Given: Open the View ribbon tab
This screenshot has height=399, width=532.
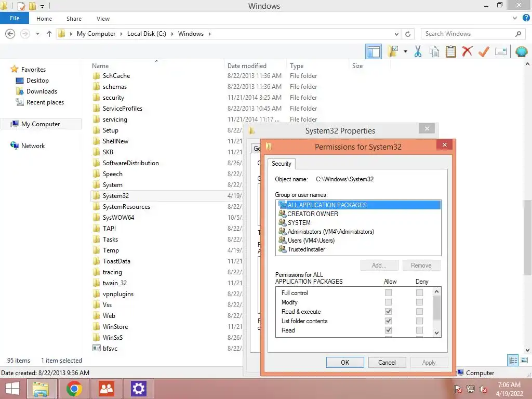Looking at the screenshot, I should (103, 19).
